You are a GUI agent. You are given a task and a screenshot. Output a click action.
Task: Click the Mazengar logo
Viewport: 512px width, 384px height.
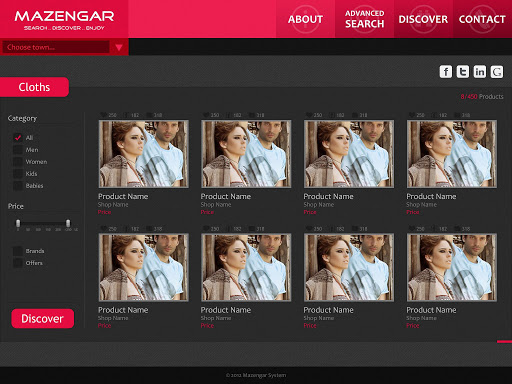coord(64,20)
